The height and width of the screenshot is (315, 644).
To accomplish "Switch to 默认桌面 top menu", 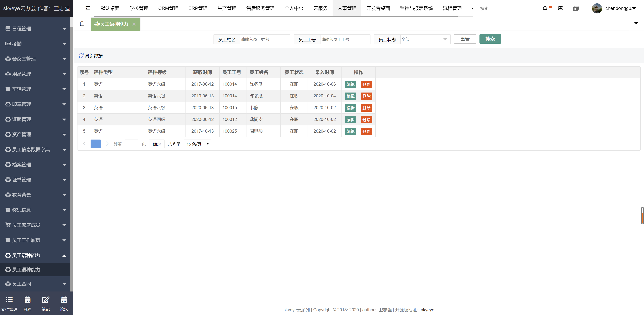I will click(x=110, y=8).
